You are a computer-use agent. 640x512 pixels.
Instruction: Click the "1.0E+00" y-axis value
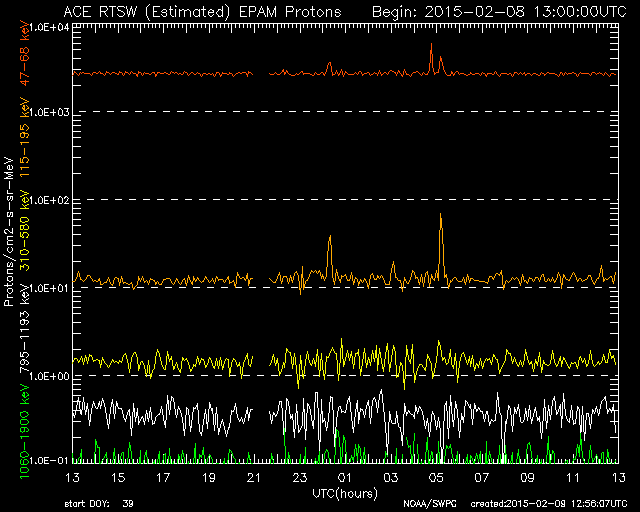tap(51, 376)
